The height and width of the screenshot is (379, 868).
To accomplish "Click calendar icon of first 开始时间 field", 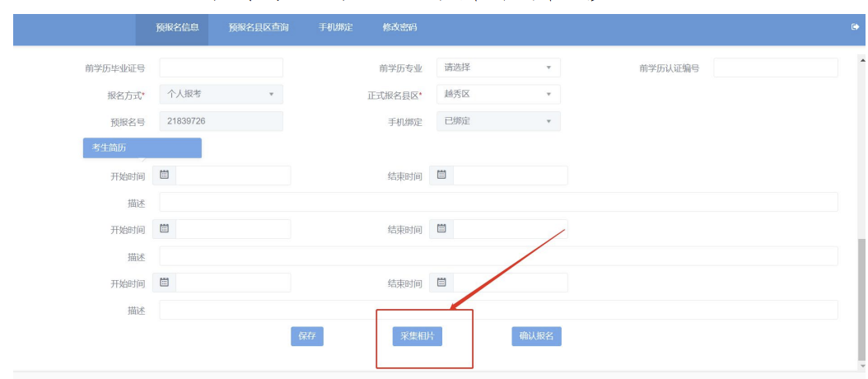I will click(164, 175).
